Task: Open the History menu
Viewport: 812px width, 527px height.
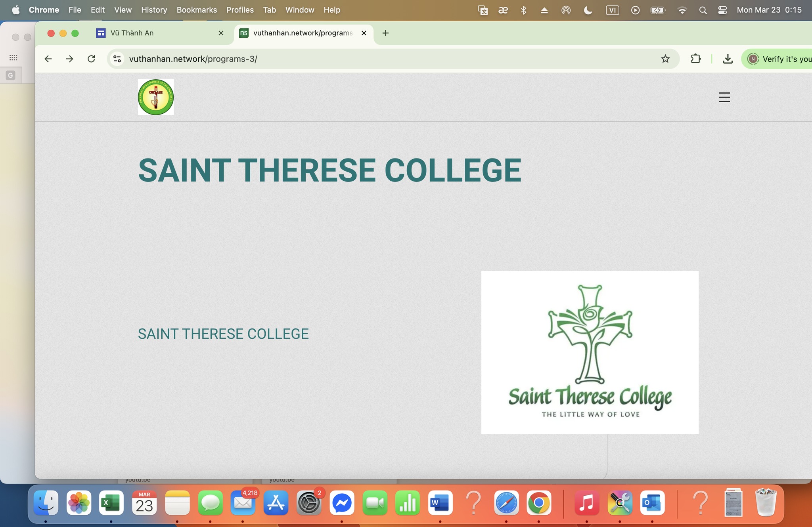Action: 154,10
